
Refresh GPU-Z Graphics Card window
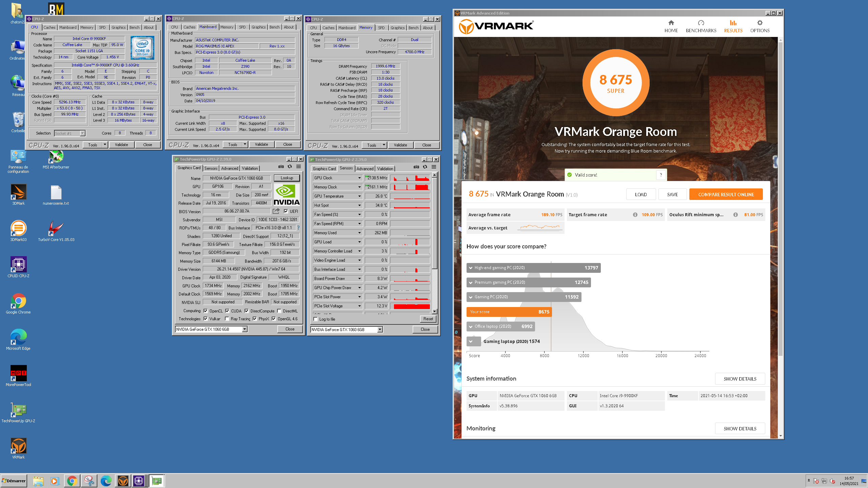290,166
